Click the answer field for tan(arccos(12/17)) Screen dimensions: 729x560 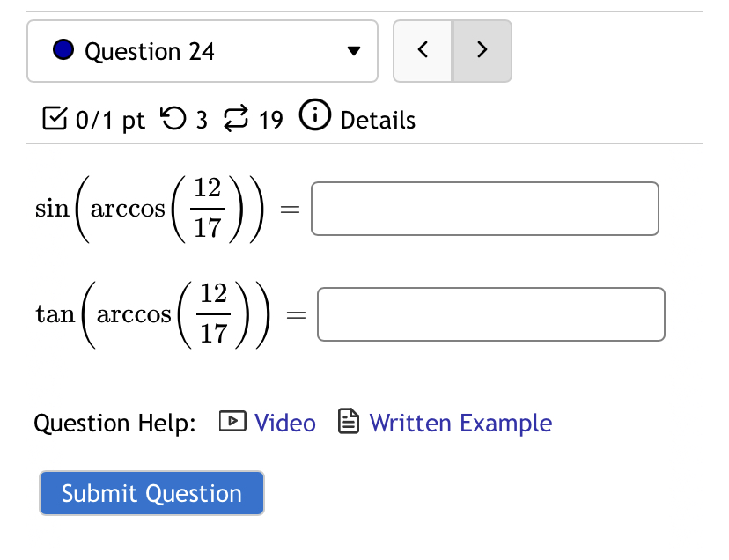(490, 313)
